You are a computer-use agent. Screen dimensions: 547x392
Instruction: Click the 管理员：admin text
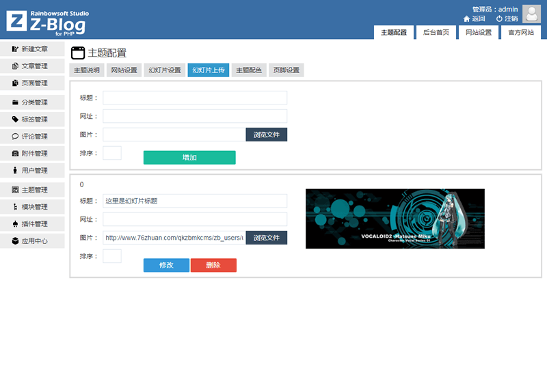(x=495, y=10)
